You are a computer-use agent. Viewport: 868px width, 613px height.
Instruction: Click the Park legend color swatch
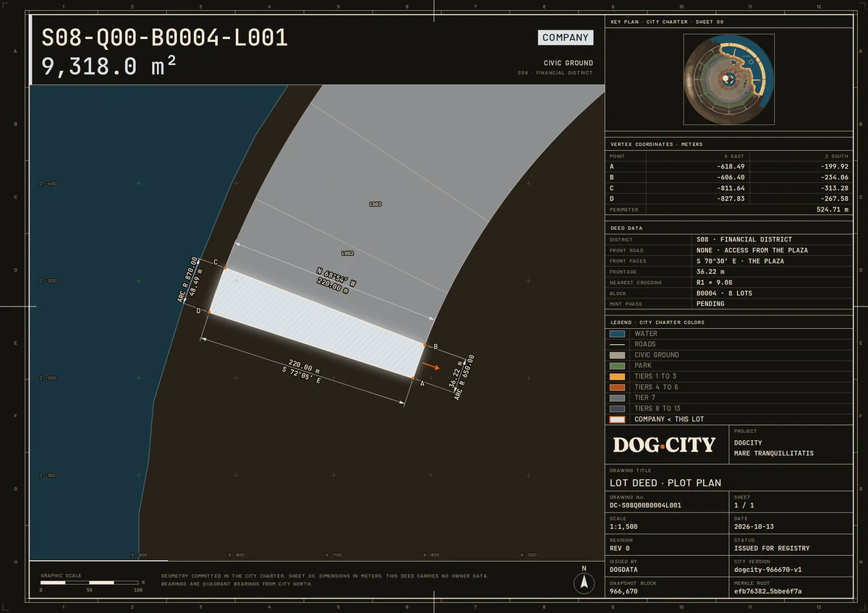click(617, 366)
